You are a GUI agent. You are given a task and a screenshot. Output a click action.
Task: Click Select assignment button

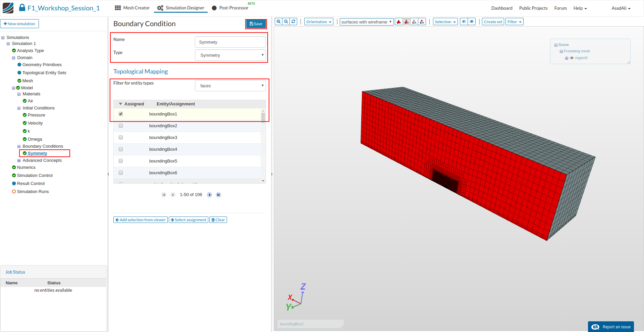click(189, 220)
